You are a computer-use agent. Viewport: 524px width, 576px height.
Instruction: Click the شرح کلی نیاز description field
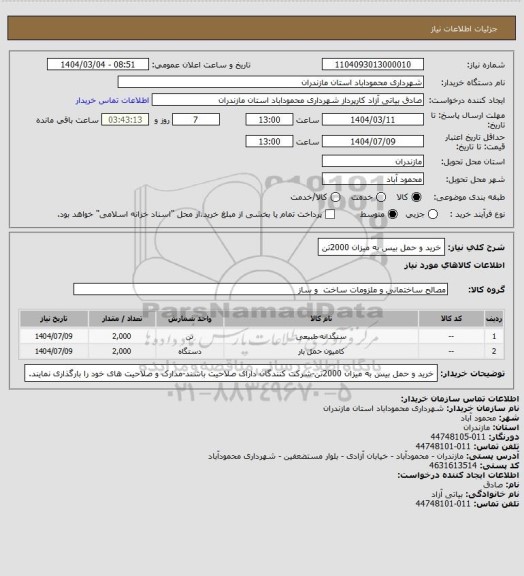click(x=381, y=248)
